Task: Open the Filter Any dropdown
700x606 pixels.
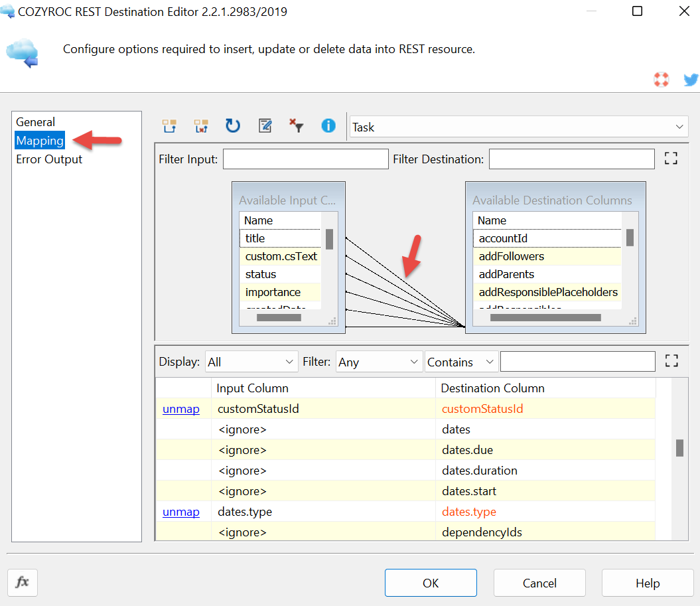Action: click(x=378, y=362)
